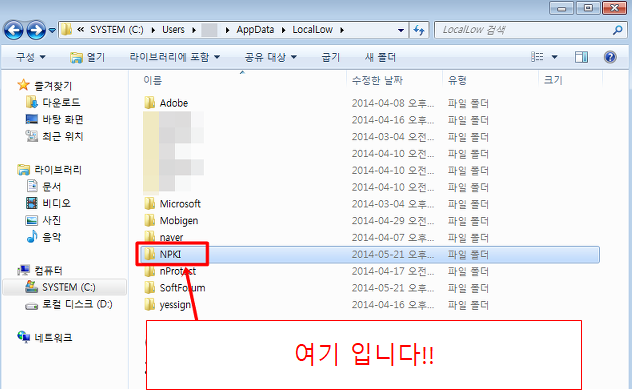Screen dimensions: 632x390
Task: Sort by 이름 column header
Action: coord(152,80)
